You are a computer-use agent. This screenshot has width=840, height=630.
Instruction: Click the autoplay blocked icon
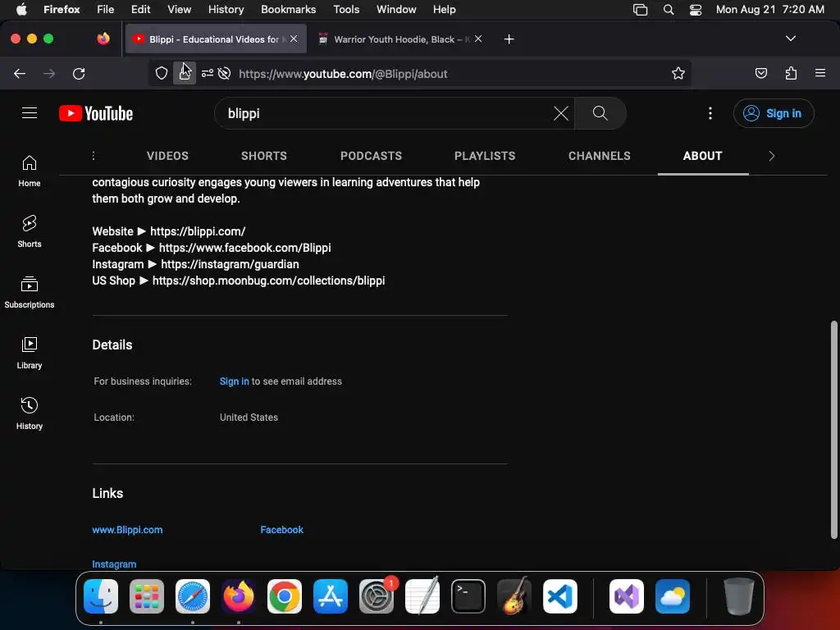225,73
